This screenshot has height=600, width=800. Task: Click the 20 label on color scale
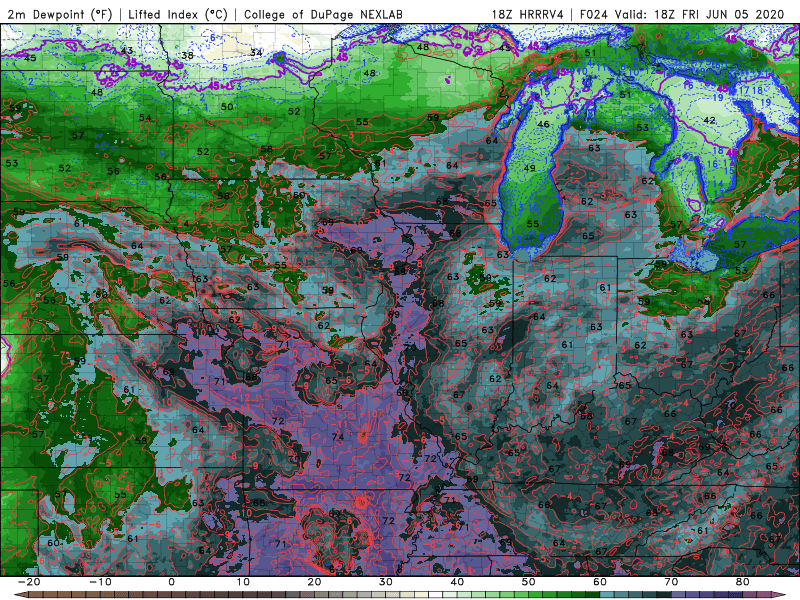[314, 582]
